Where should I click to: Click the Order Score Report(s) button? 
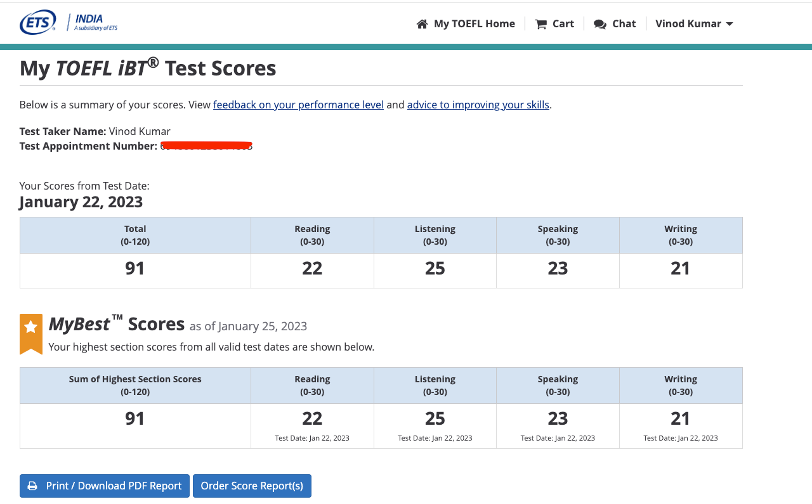pyautogui.click(x=252, y=486)
